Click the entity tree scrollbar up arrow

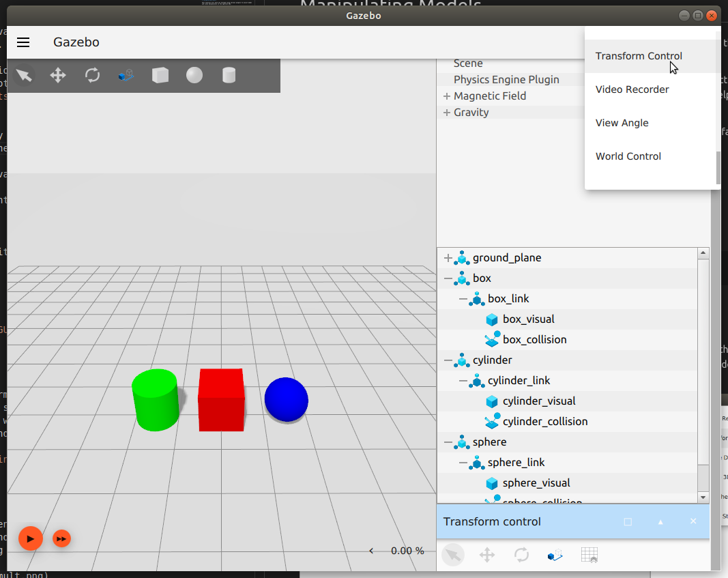point(703,253)
